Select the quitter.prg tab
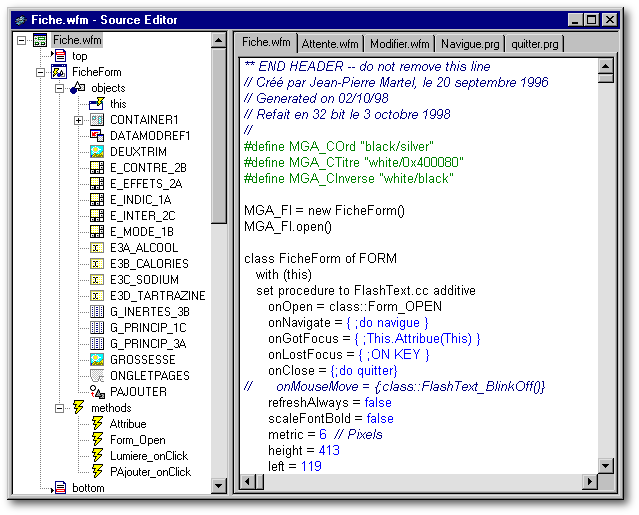 (x=535, y=44)
